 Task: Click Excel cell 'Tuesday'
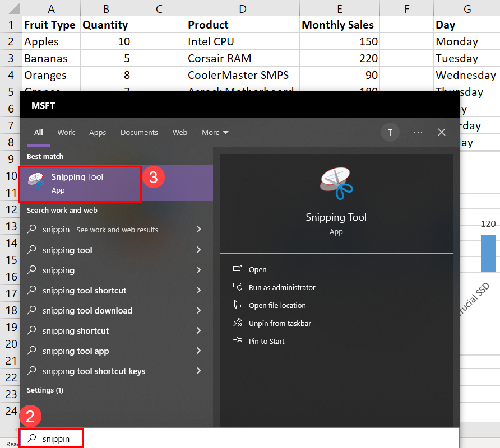pyautogui.click(x=466, y=58)
